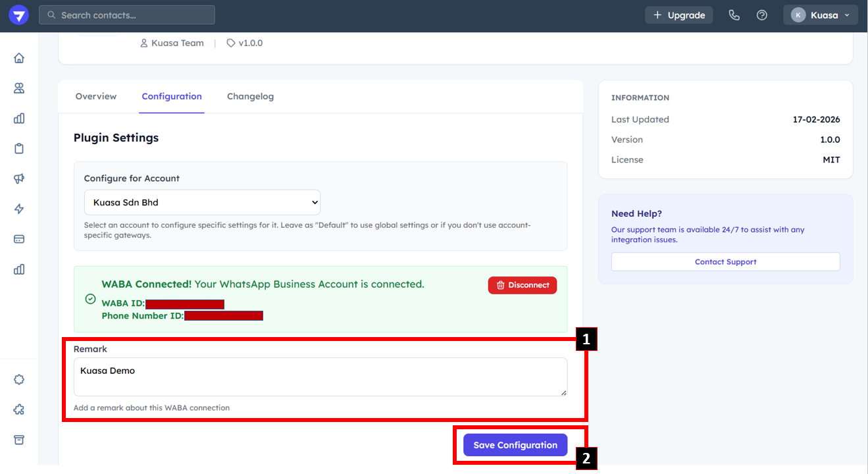The height and width of the screenshot is (474, 868).
Task: Switch to the Changelog tab
Action: point(250,96)
